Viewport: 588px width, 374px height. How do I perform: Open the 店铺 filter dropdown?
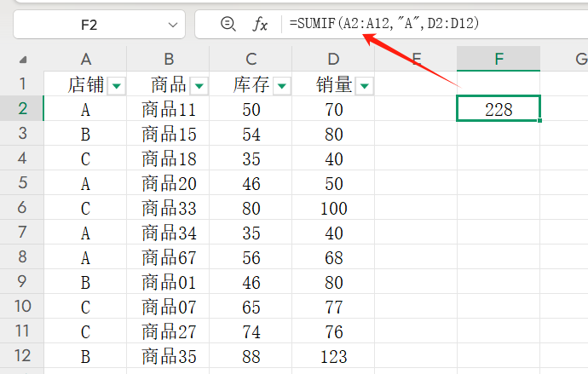point(117,86)
